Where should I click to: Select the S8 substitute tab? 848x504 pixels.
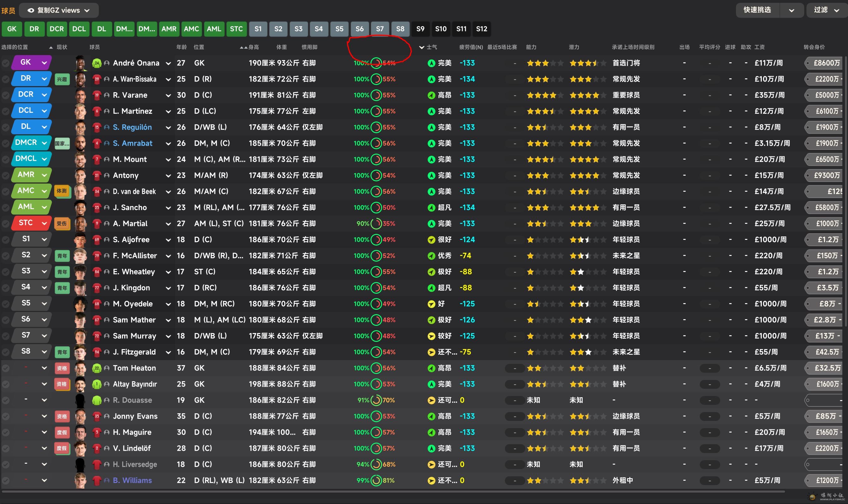(x=400, y=29)
